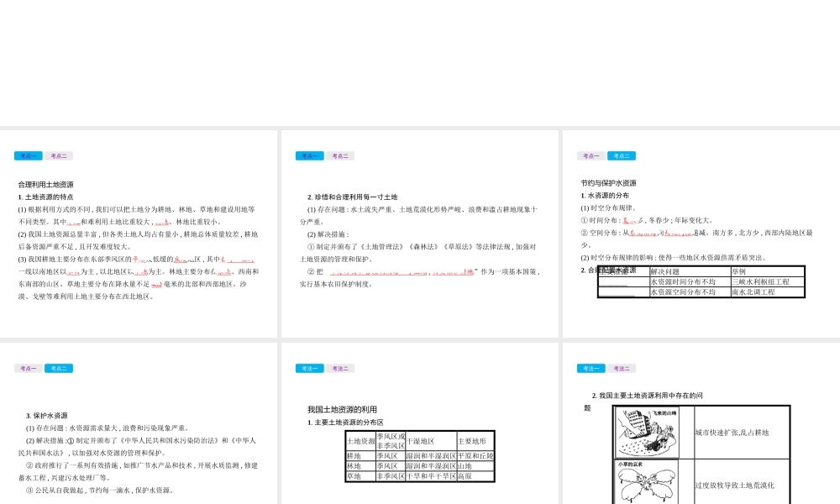Click table cell 三峡水利枢纽工程
This screenshot has height=504, width=840.
pyautogui.click(x=768, y=281)
